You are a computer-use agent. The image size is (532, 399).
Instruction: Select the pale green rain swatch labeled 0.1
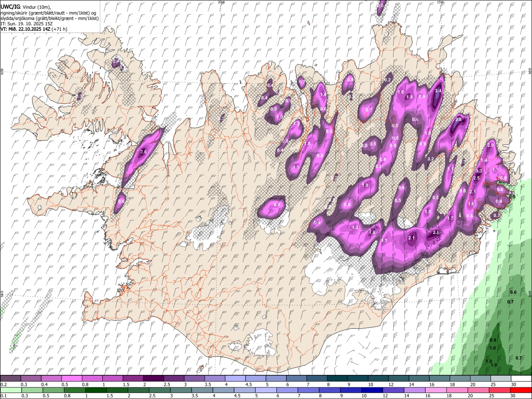click(x=11, y=390)
